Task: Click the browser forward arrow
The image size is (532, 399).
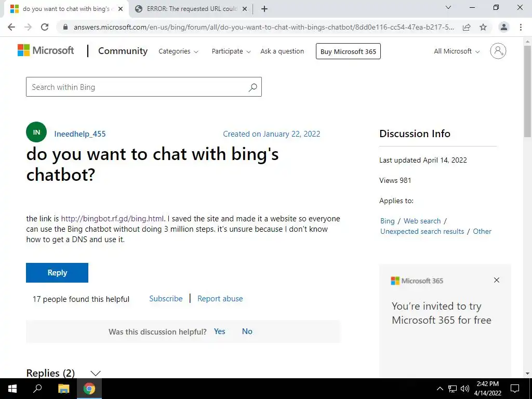Action: (x=28, y=27)
